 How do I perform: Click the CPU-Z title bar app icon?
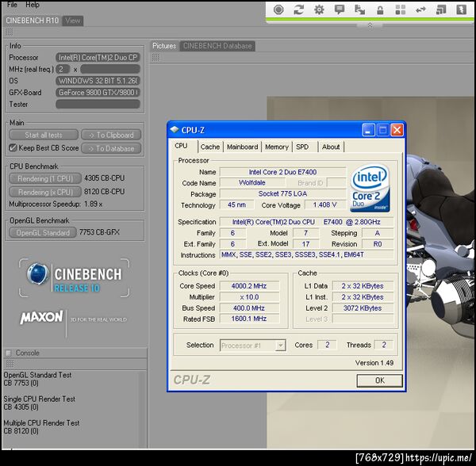pyautogui.click(x=175, y=130)
